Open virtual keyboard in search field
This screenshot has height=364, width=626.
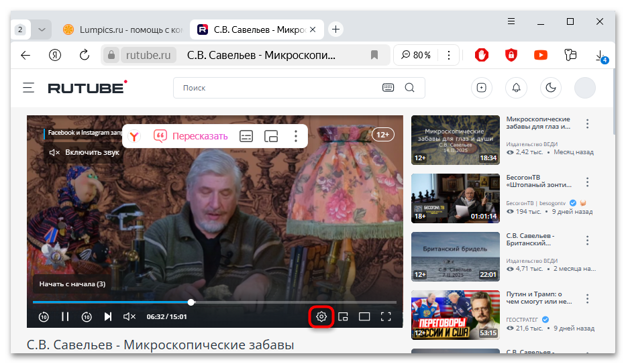click(388, 88)
